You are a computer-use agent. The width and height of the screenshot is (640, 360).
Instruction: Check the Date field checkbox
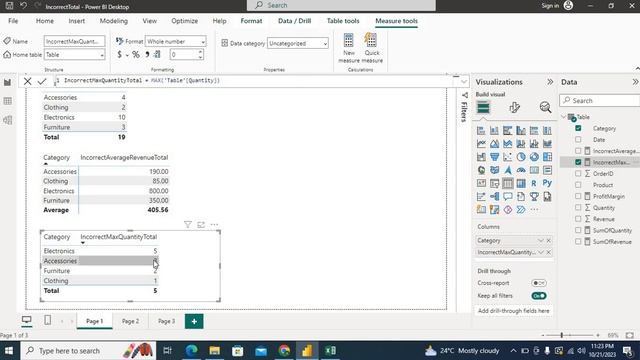click(578, 140)
